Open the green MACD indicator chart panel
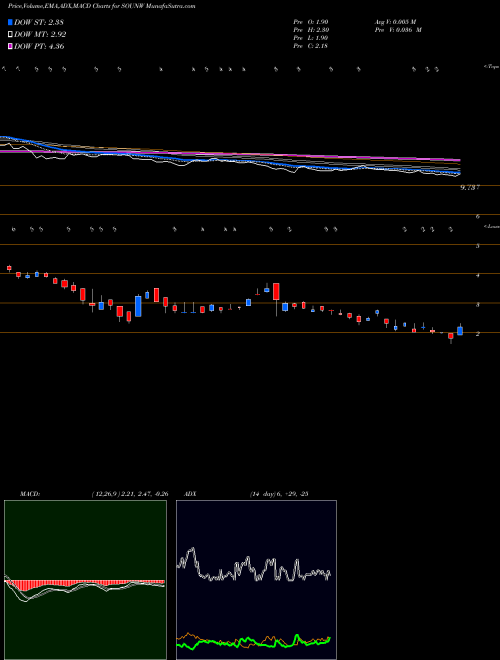Image resolution: width=500 pixels, height=660 pixels. (x=85, y=580)
